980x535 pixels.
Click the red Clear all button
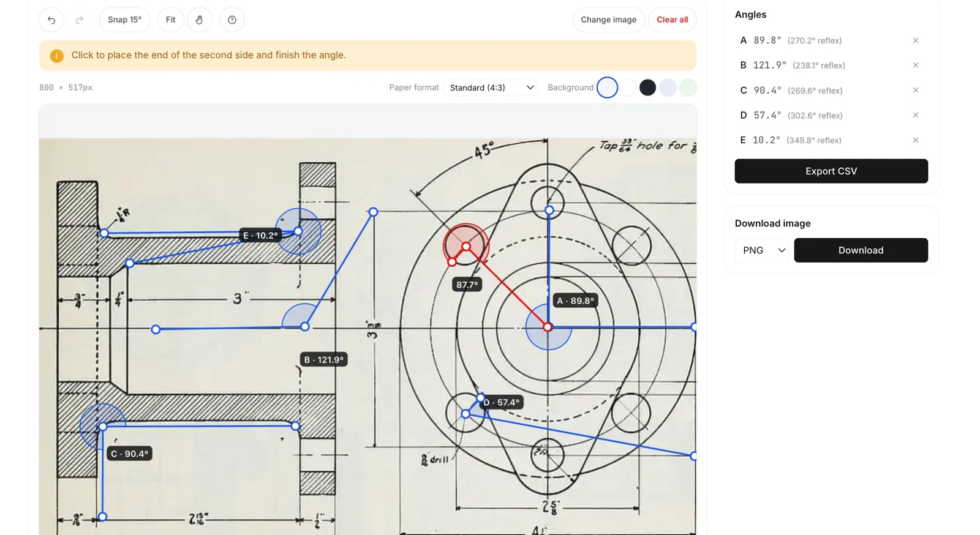click(x=672, y=20)
